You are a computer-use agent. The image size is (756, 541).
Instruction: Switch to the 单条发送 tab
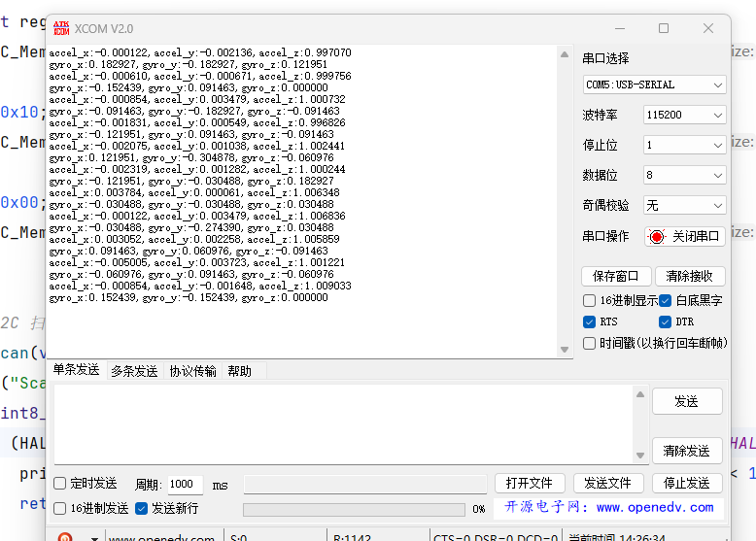point(76,369)
